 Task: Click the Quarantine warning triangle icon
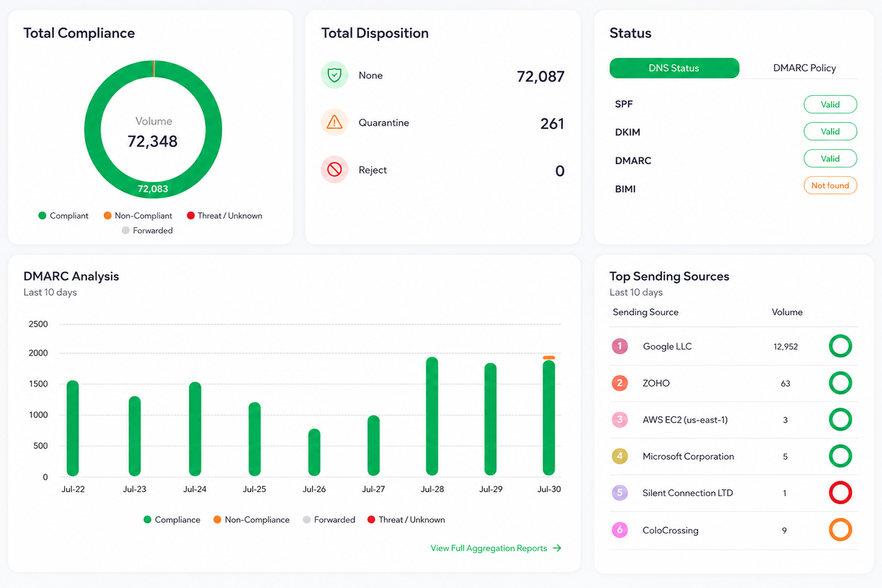tap(334, 122)
